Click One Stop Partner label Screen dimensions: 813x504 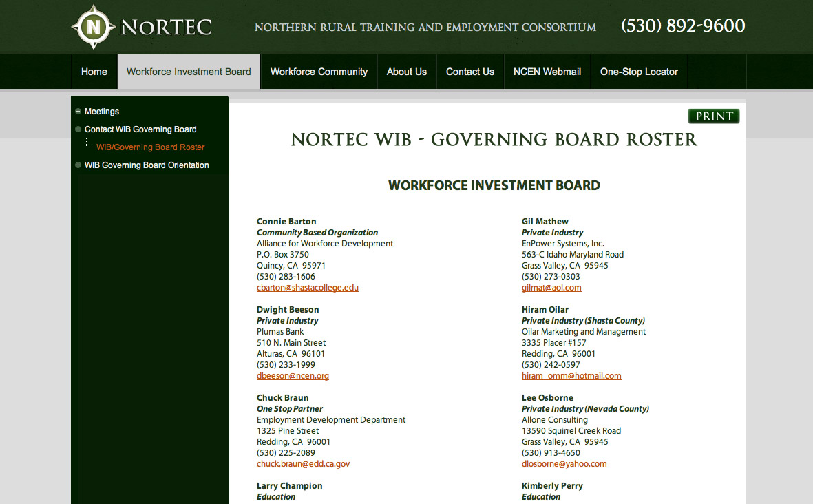tap(289, 409)
